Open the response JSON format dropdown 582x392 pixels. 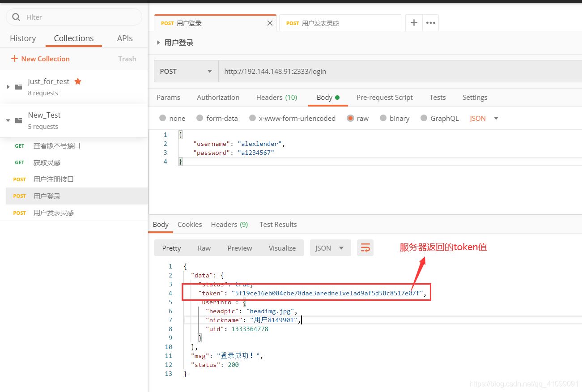330,248
